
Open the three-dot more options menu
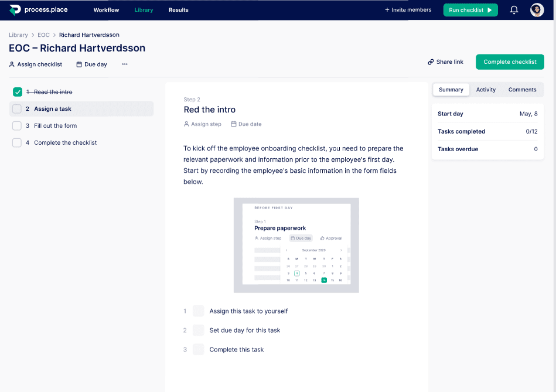coord(125,64)
